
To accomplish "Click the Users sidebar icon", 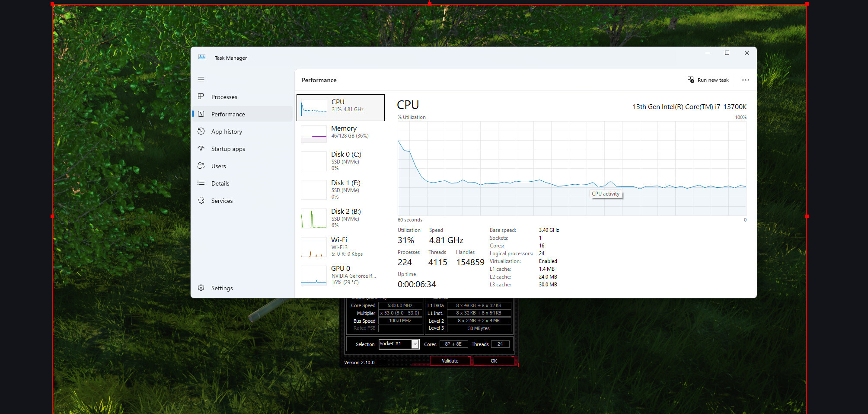I will 201,166.
